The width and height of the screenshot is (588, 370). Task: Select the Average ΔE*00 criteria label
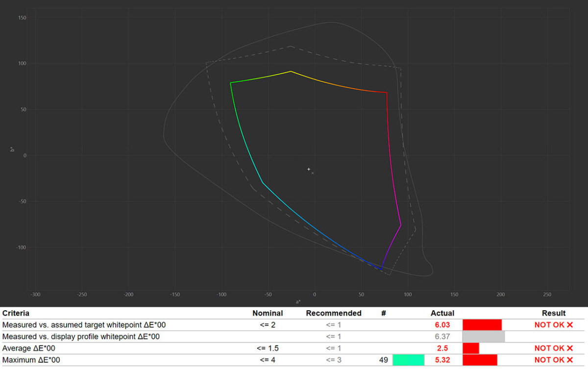point(29,348)
